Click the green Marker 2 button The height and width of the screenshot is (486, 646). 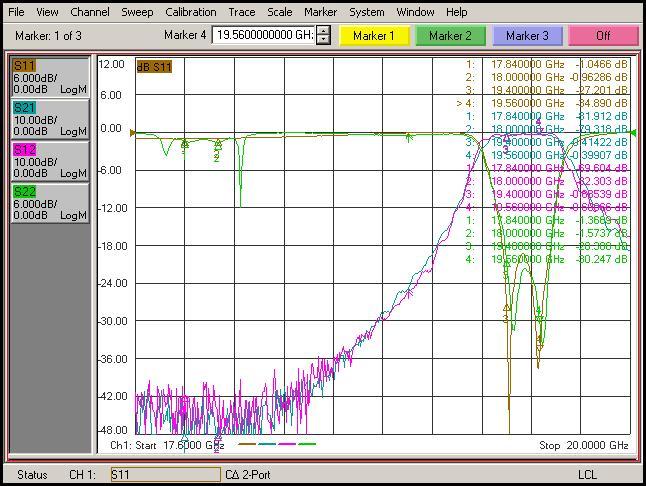(x=450, y=36)
